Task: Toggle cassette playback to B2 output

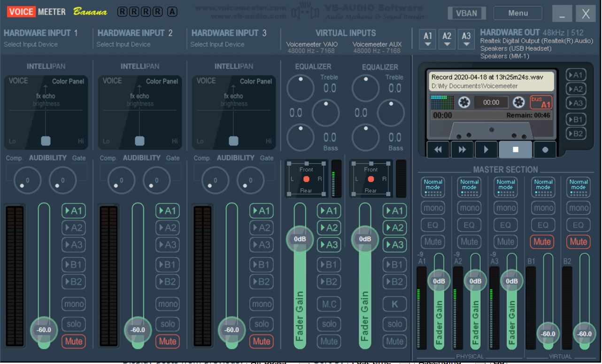Action: coord(576,134)
